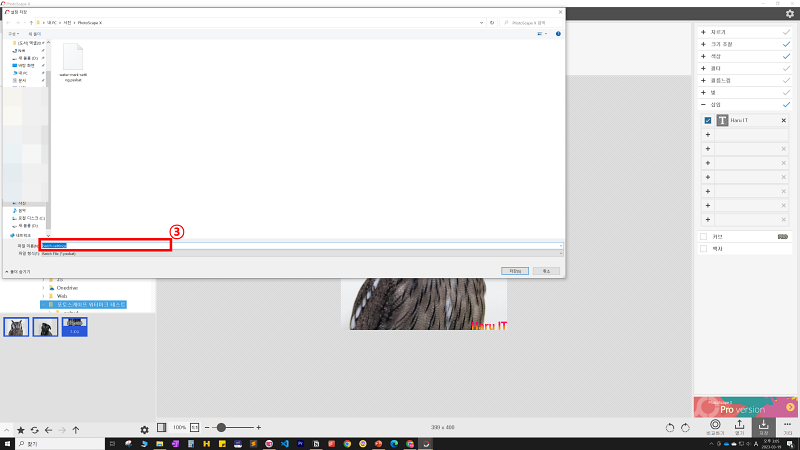Uncheck the Haru IT text item checkbox
800x450 pixels.
pyautogui.click(x=708, y=120)
